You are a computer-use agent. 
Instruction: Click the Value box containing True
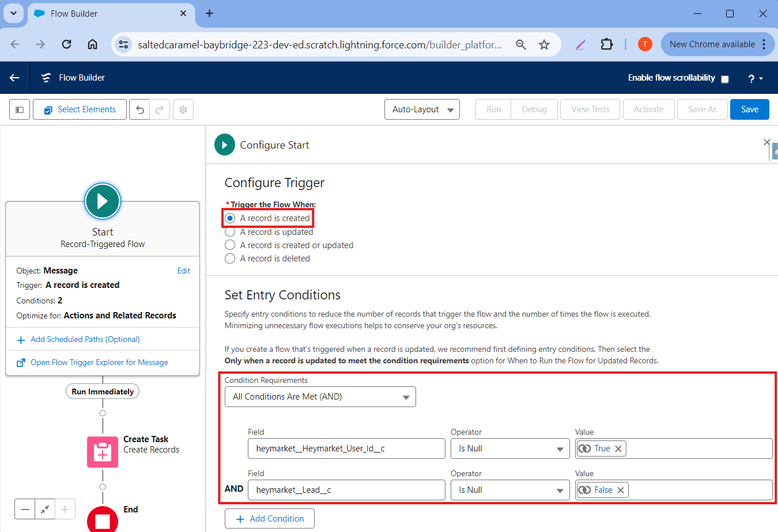[674, 449]
